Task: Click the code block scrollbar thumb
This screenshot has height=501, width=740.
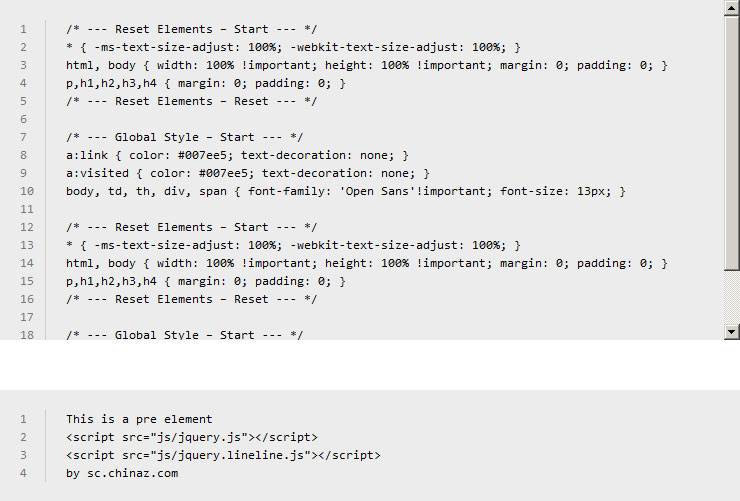Action: coord(732,140)
